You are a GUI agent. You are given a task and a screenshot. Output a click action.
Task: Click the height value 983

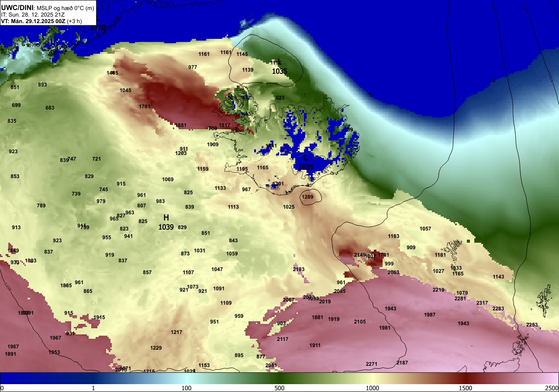160,201
